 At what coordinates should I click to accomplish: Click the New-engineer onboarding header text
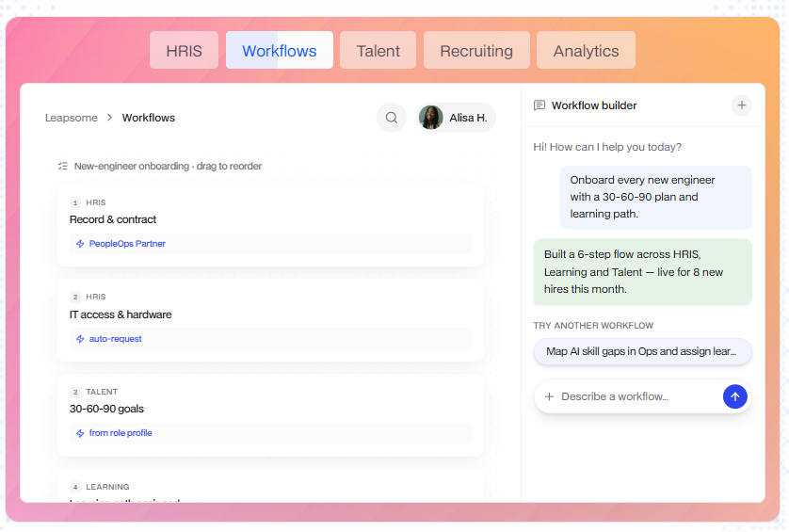point(169,166)
